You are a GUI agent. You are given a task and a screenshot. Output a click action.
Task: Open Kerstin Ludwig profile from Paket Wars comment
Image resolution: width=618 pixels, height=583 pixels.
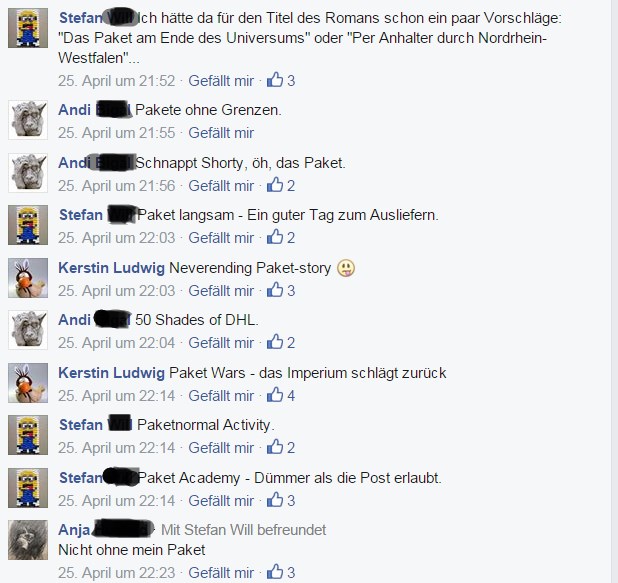coord(111,373)
